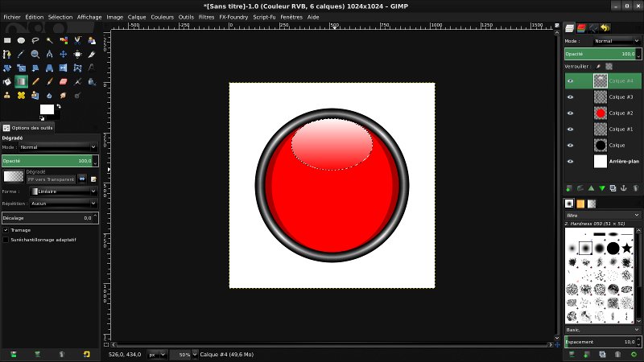Select the Select by Color tool
This screenshot has width=644, height=362.
point(64,40)
